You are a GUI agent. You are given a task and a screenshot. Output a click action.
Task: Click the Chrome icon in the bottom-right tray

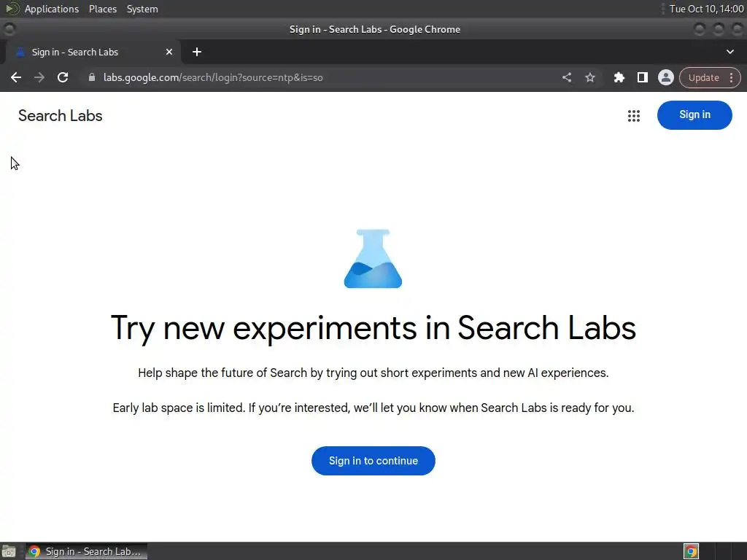[x=691, y=551]
